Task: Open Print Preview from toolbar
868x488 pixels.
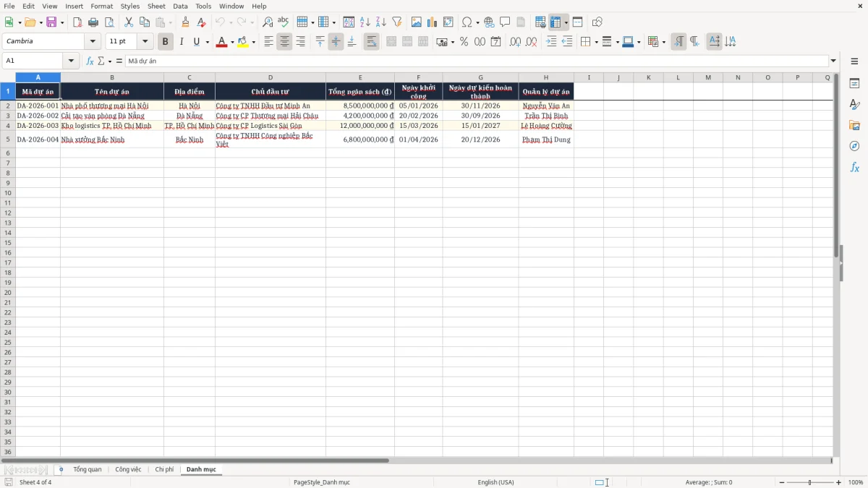Action: [109, 22]
